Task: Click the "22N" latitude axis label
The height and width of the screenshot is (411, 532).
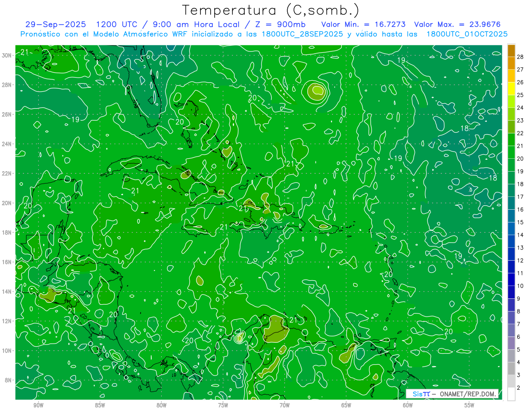Action: [7, 173]
